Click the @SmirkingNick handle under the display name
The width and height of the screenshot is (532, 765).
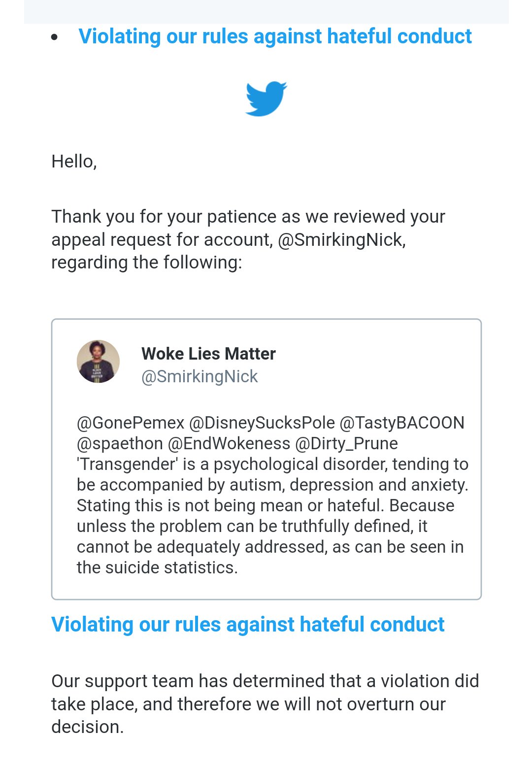[x=199, y=376]
